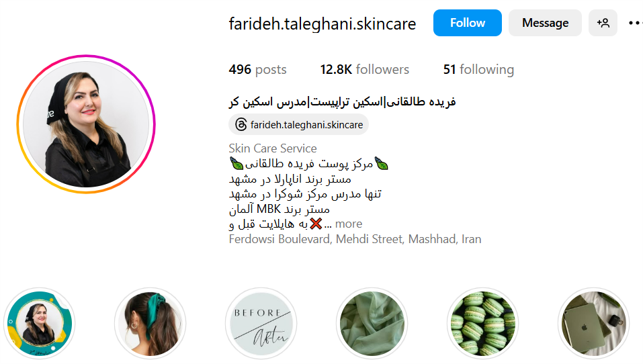Click the 496 posts count
Viewport: 643px width, 364px height.
[257, 69]
